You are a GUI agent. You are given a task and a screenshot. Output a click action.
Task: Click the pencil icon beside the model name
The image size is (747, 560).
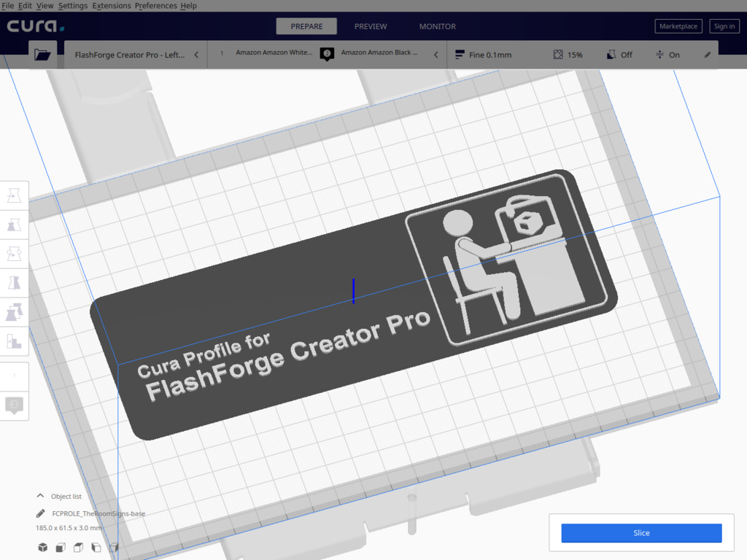click(x=41, y=513)
